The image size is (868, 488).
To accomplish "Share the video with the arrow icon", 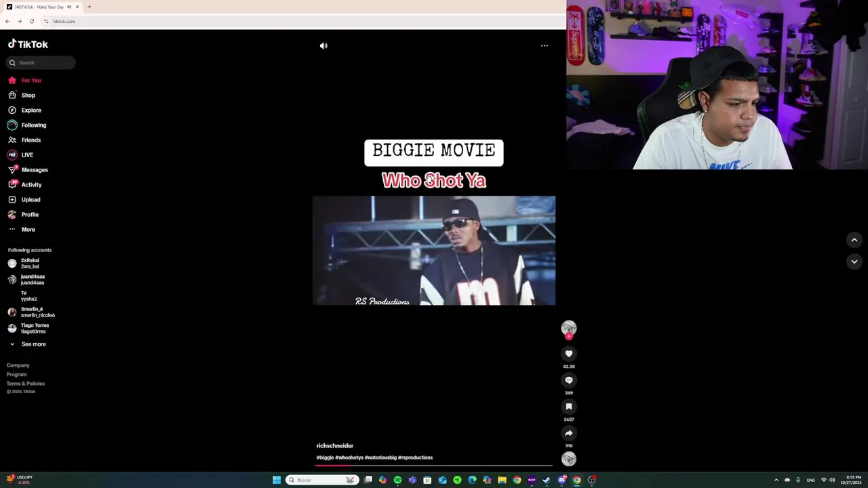I will 569,432.
